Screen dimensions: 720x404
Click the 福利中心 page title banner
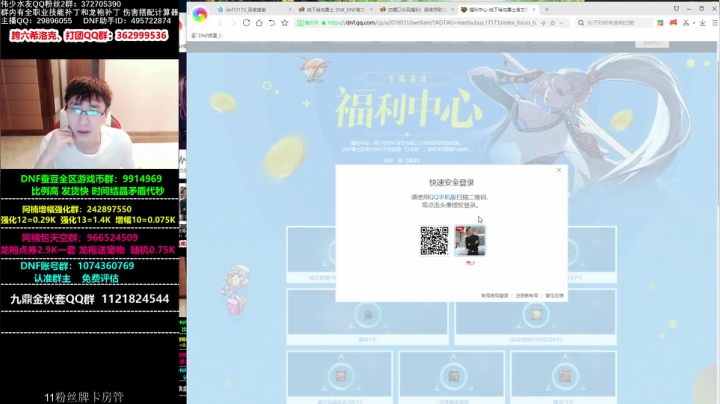(408, 108)
